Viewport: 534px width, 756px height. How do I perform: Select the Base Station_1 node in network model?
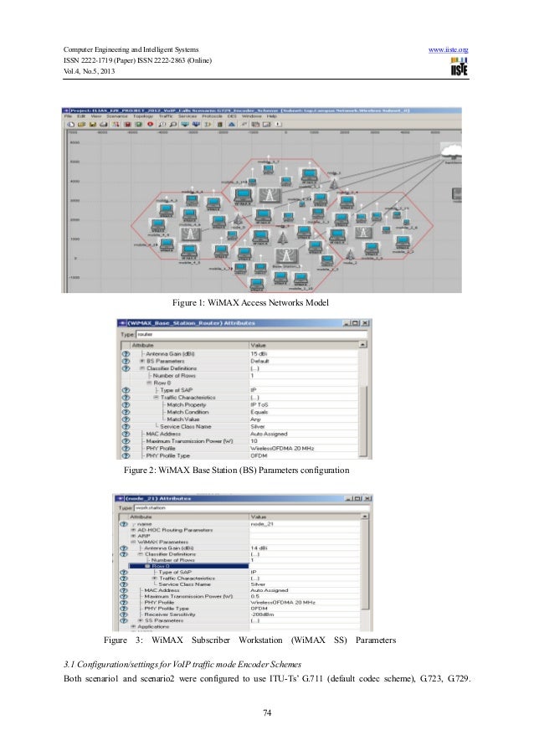(286, 257)
